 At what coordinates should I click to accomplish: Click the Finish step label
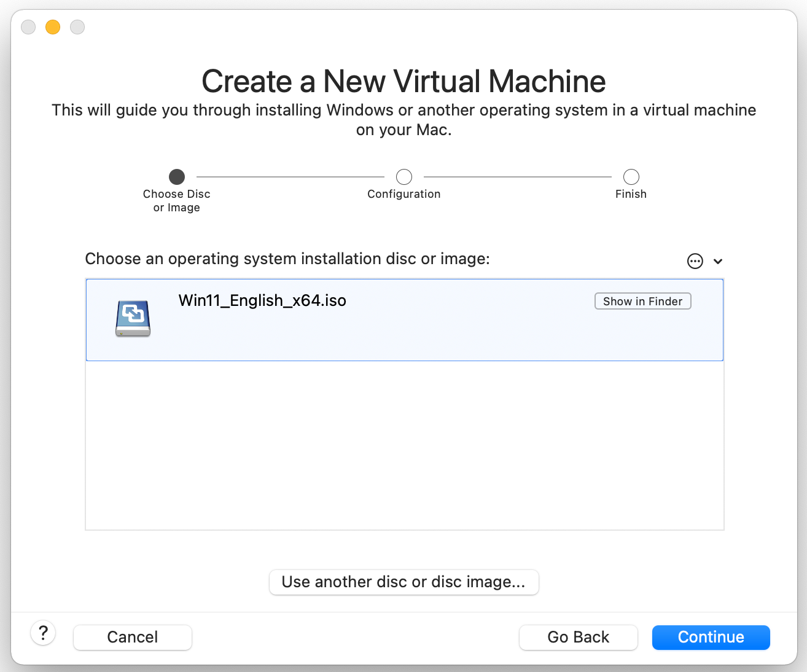click(x=631, y=194)
